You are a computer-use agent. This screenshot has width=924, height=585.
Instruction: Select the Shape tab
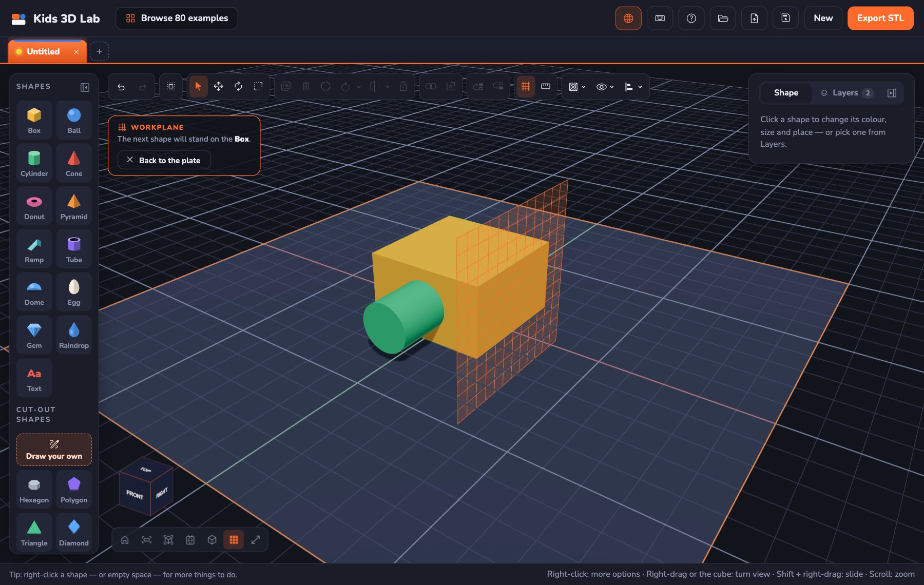[x=786, y=93]
